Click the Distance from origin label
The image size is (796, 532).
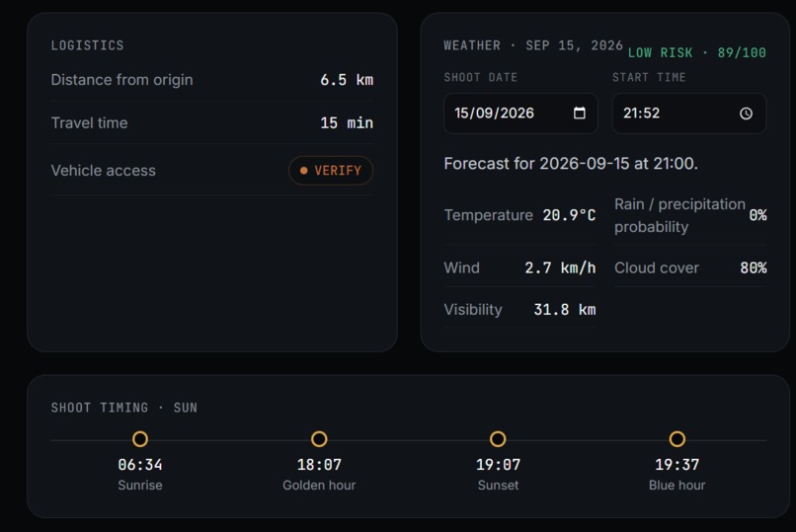[x=121, y=80]
